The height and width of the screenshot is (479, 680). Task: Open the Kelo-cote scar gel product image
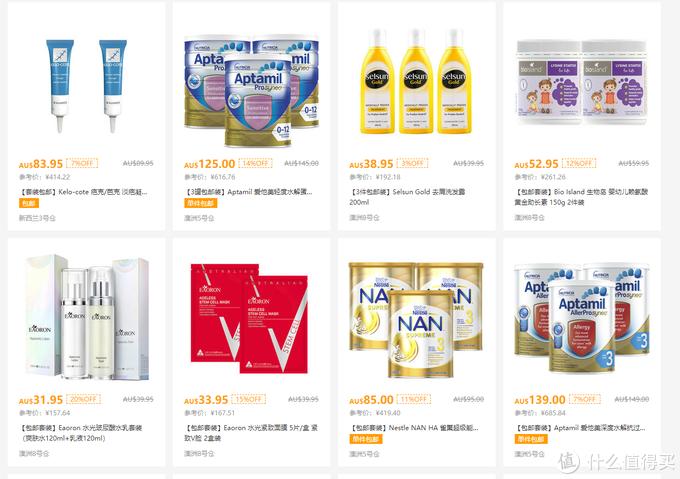pyautogui.click(x=86, y=85)
